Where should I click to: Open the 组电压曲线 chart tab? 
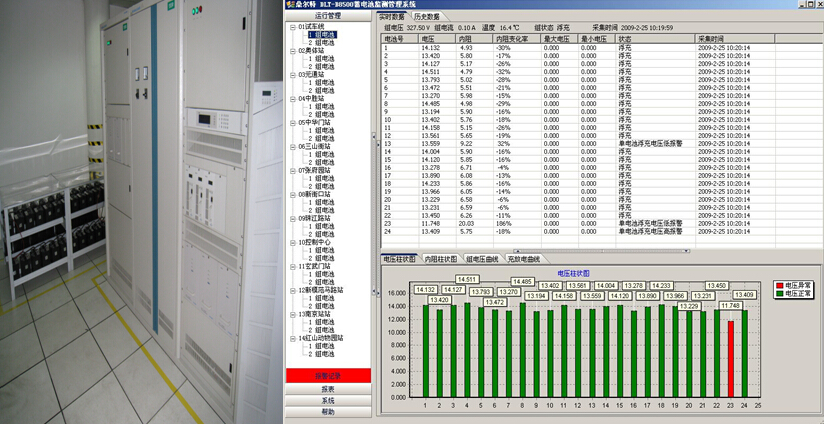click(484, 259)
